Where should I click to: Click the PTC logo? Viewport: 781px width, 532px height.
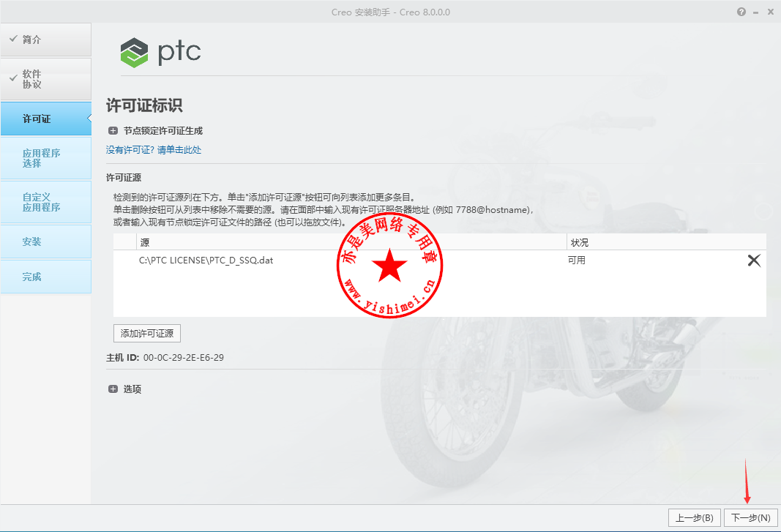(x=160, y=52)
